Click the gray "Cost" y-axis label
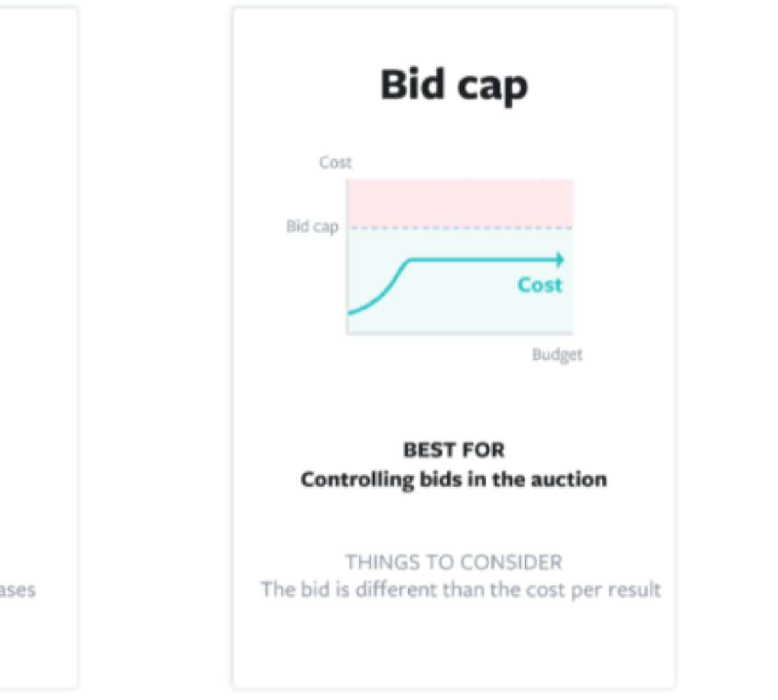The width and height of the screenshot is (778, 700). pos(335,162)
